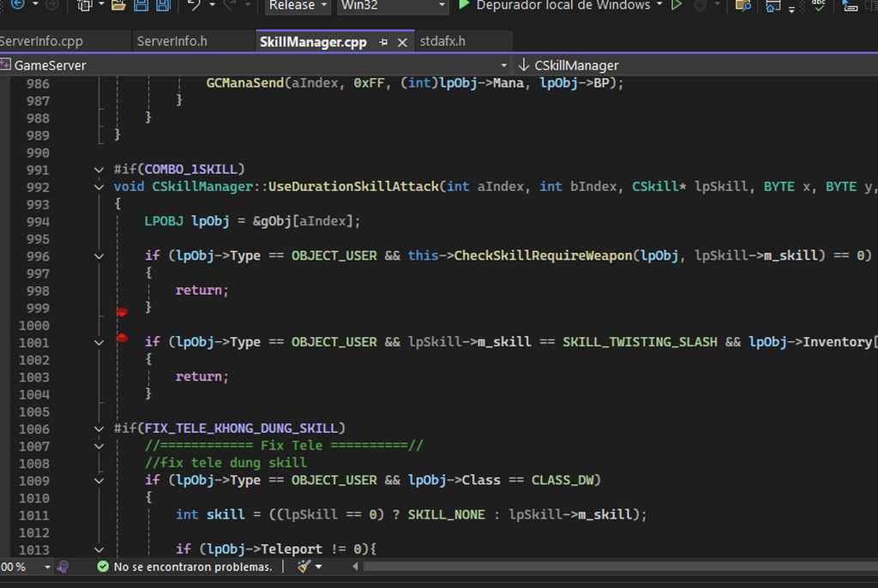This screenshot has width=878, height=588.
Task: Open the folder search toolbar icon
Action: pos(743,5)
